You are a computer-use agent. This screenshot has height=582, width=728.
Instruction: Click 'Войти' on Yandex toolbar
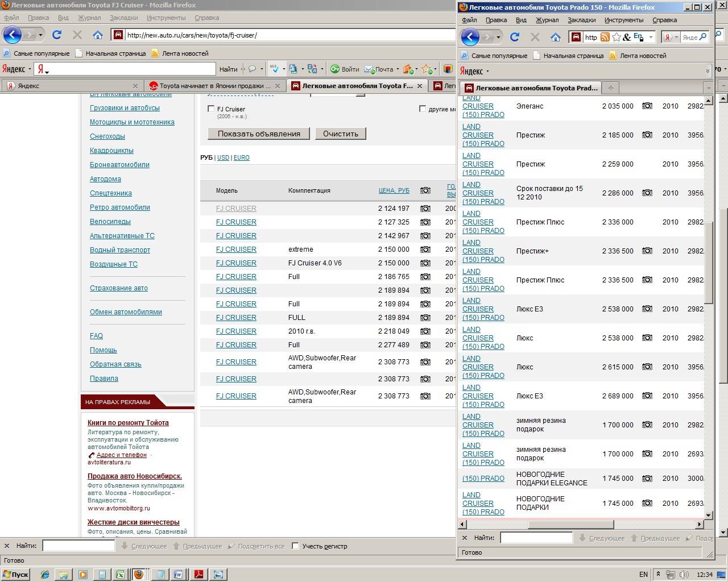point(345,69)
